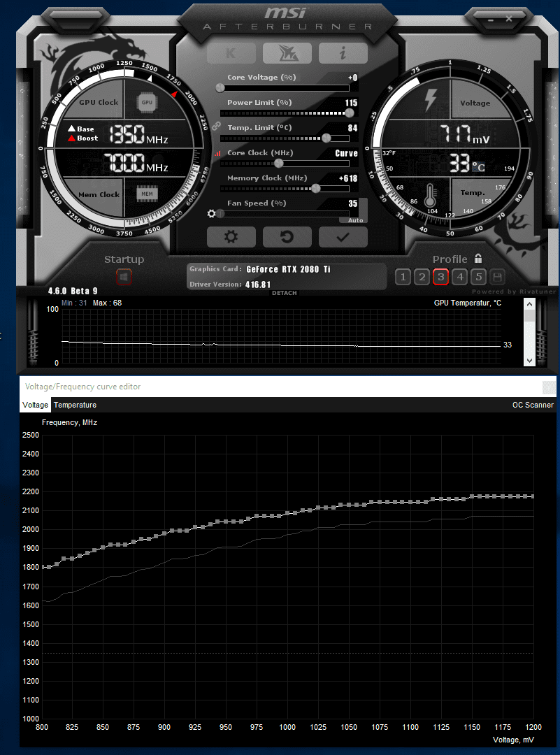Click the GPU Temperatur graph title
Screen dimensions: 560x755
[x=467, y=303]
